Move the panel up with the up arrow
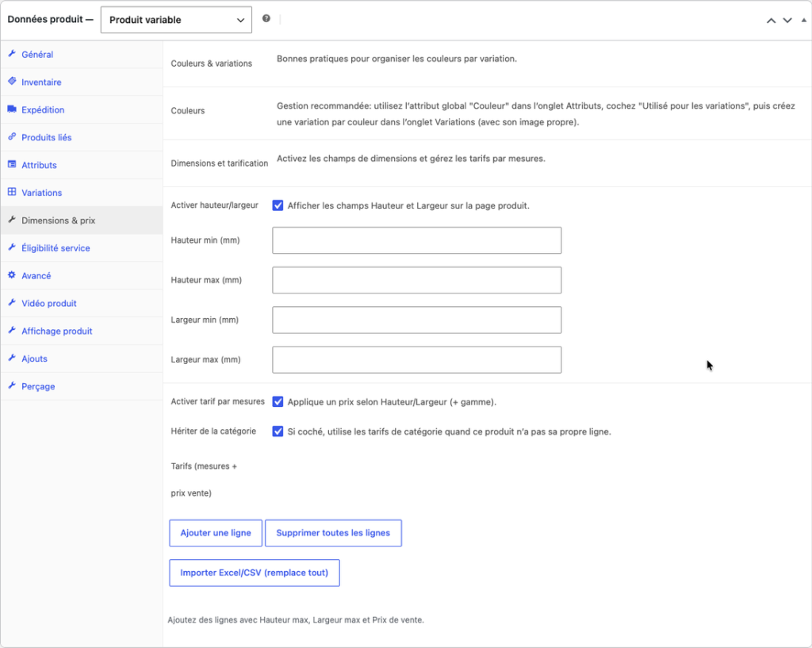The image size is (812, 648). (771, 20)
